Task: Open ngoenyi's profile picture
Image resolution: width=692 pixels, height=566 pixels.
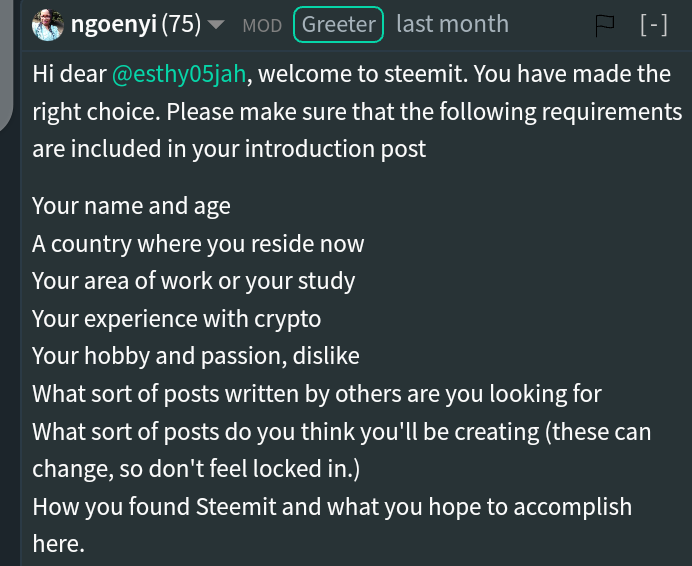Action: pyautogui.click(x=48, y=25)
